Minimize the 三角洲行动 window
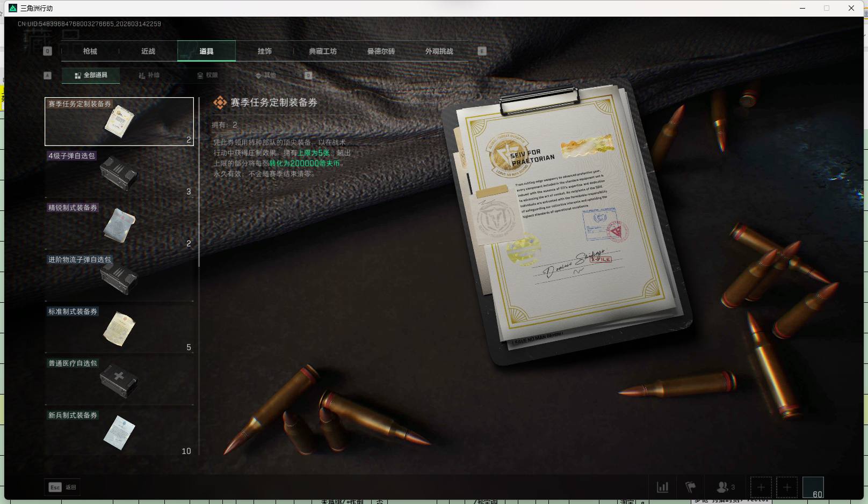868x504 pixels. 802,8
